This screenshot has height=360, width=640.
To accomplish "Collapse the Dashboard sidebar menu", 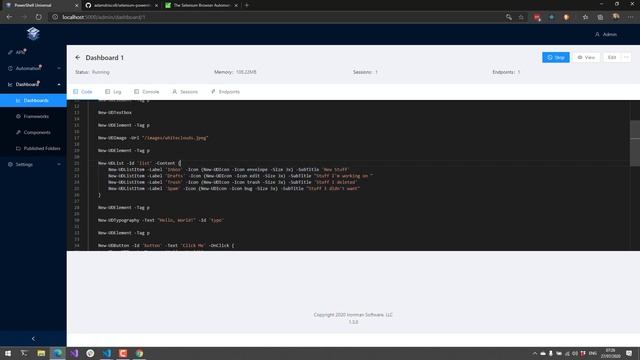I will pos(33,84).
